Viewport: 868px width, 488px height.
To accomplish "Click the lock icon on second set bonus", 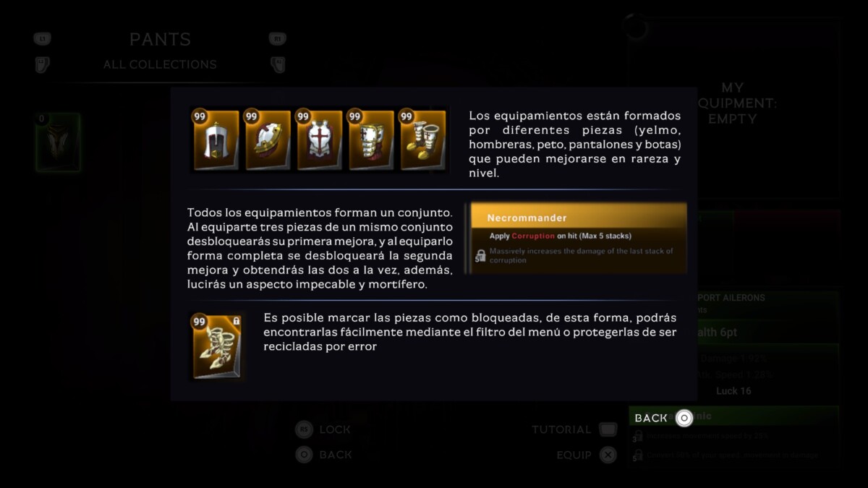I will [480, 256].
